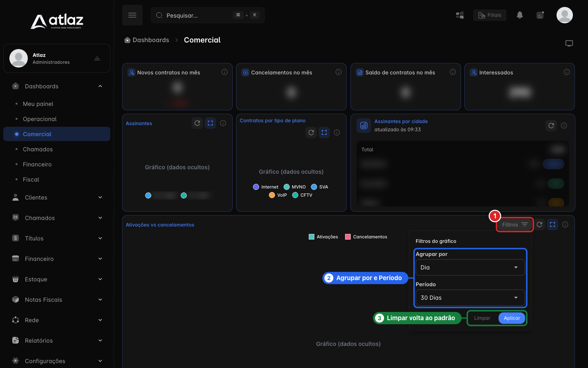The width and height of the screenshot is (588, 368).
Task: Fullscreen the Ativações vs cancelamentos chart
Action: pyautogui.click(x=552, y=224)
